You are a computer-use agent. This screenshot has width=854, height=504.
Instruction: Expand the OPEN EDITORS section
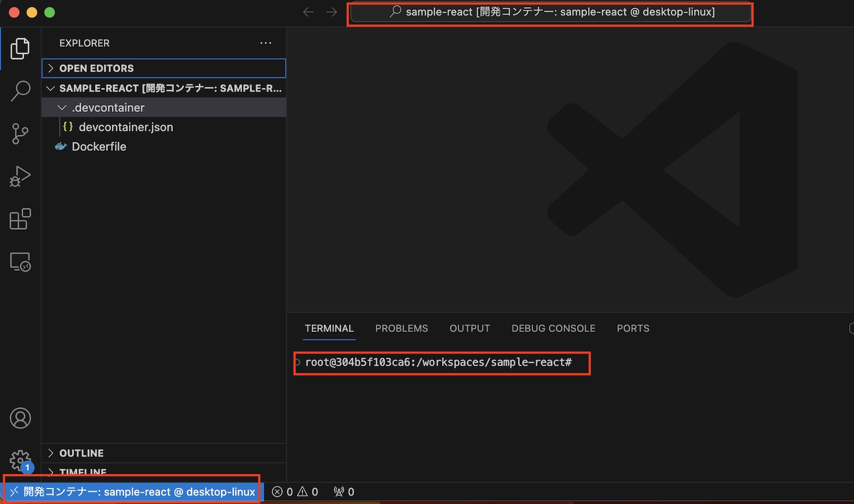pyautogui.click(x=164, y=68)
